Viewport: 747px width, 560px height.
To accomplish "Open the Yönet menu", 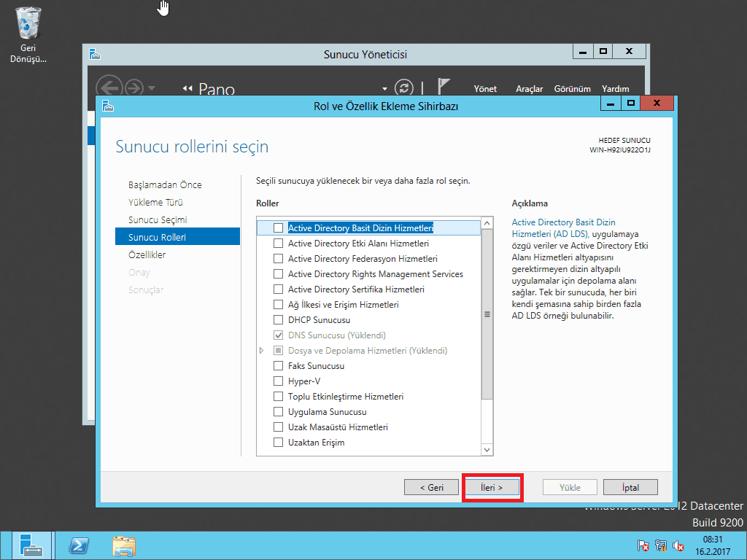I will [x=485, y=89].
